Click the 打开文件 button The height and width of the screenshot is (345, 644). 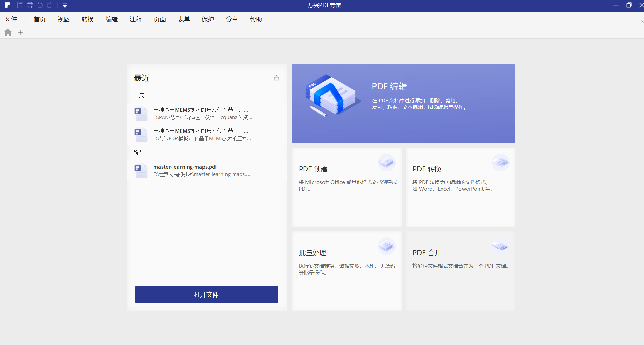click(207, 295)
